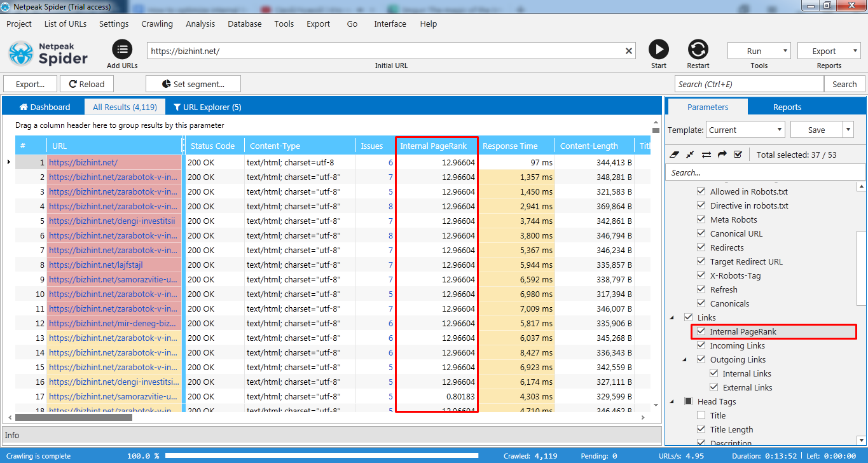
Task: Click the Save template button
Action: click(x=816, y=130)
